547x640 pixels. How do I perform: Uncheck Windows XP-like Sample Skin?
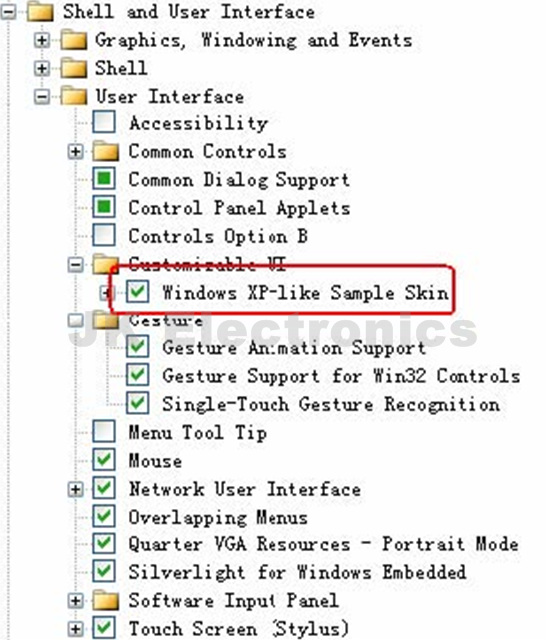point(137,291)
